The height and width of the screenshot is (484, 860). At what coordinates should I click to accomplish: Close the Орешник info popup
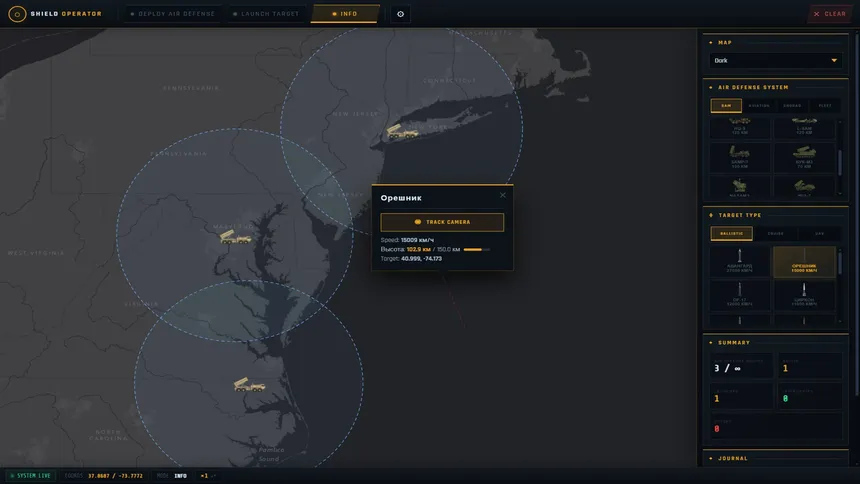(502, 195)
